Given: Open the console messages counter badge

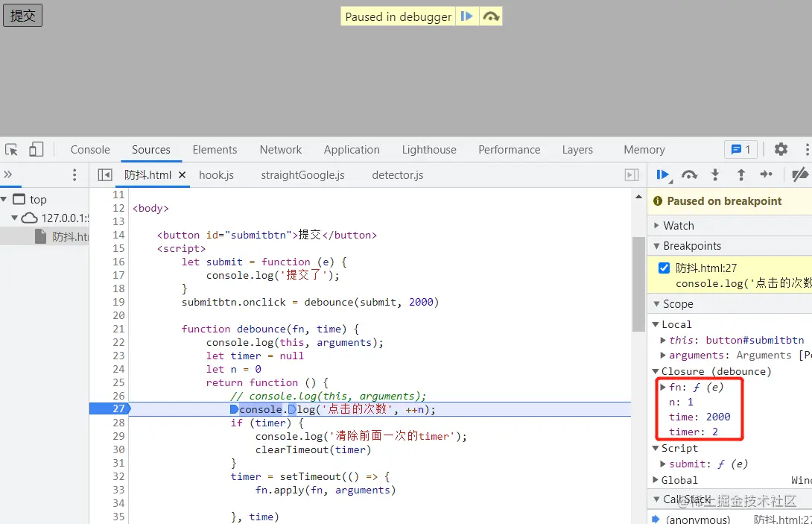Looking at the screenshot, I should [740, 150].
